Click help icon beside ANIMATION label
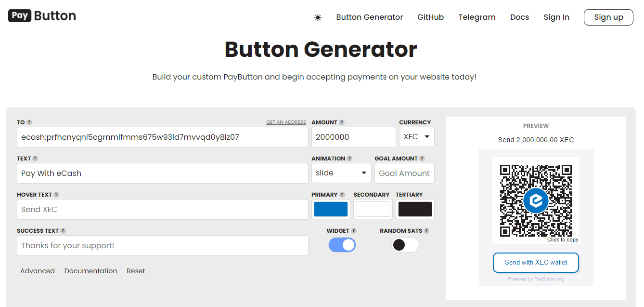The image size is (644, 307). [349, 159]
